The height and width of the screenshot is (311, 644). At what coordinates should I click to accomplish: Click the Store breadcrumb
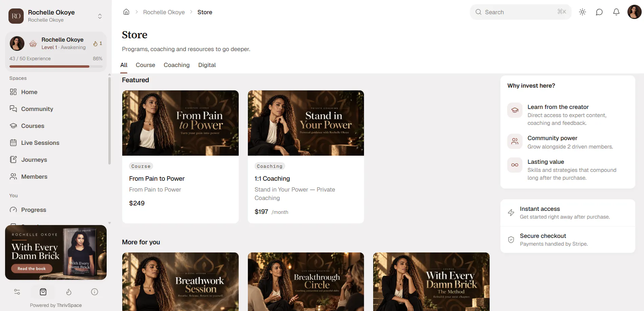tap(205, 12)
